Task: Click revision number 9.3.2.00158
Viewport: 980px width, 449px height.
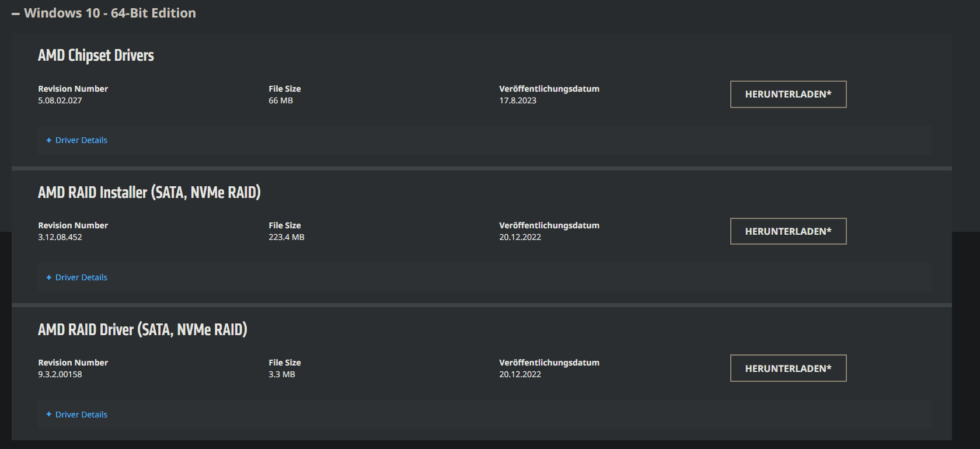Action: tap(60, 374)
